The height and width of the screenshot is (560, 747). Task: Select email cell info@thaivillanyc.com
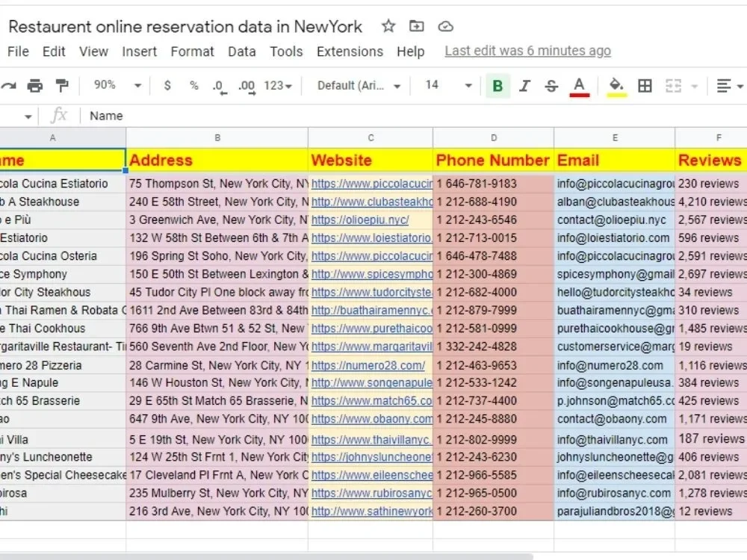coord(615,440)
